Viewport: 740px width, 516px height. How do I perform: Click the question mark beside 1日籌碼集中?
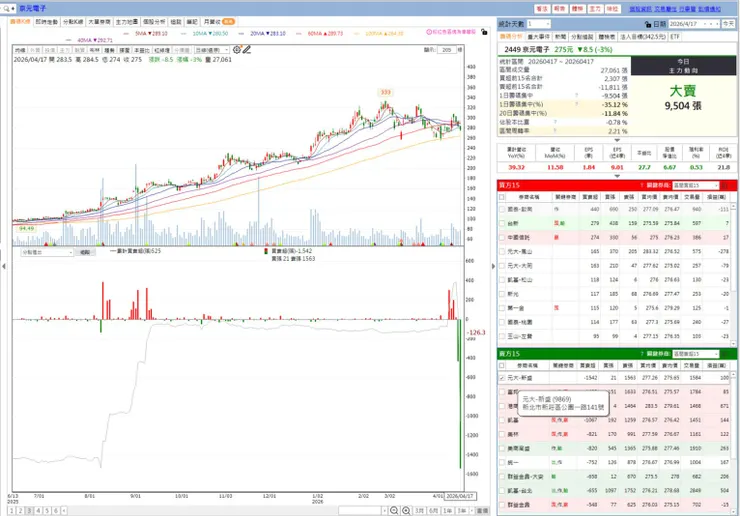click(576, 95)
